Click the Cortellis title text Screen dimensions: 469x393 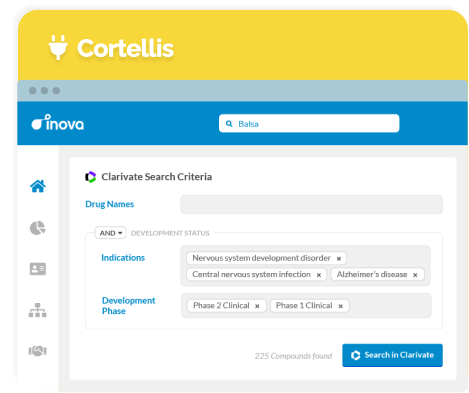coord(125,48)
